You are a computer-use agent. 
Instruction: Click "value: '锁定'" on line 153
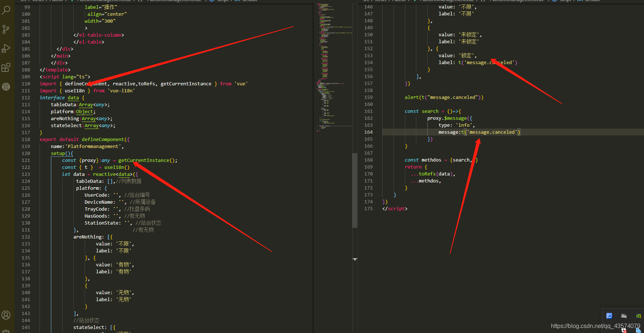[457, 56]
